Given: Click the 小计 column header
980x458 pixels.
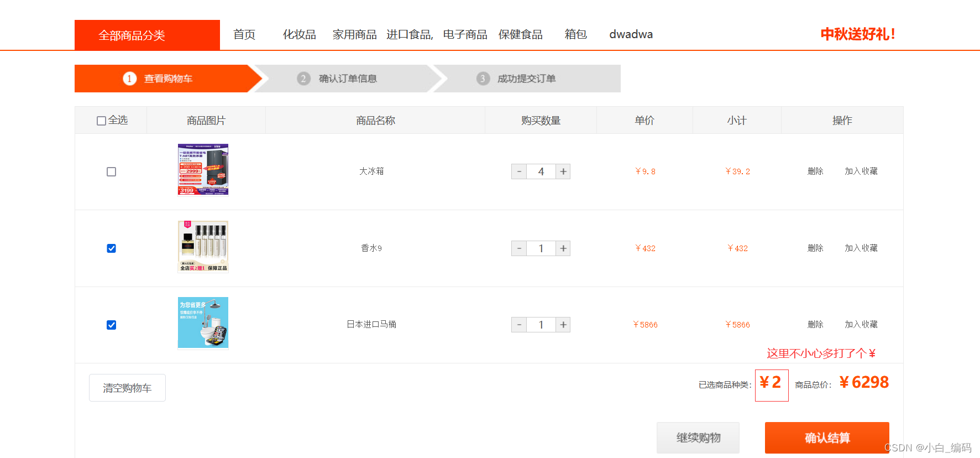Looking at the screenshot, I should tap(737, 121).
